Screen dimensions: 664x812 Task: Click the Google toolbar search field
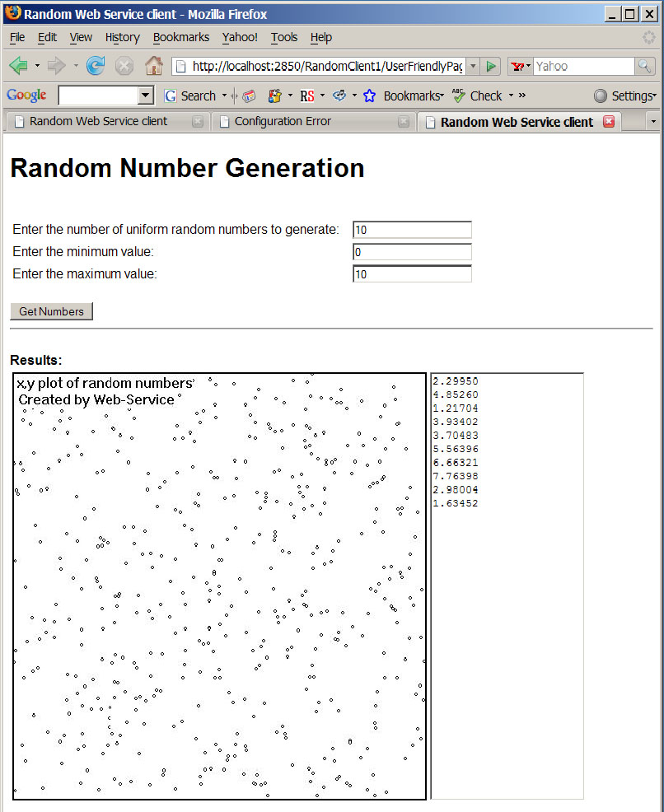(98, 96)
